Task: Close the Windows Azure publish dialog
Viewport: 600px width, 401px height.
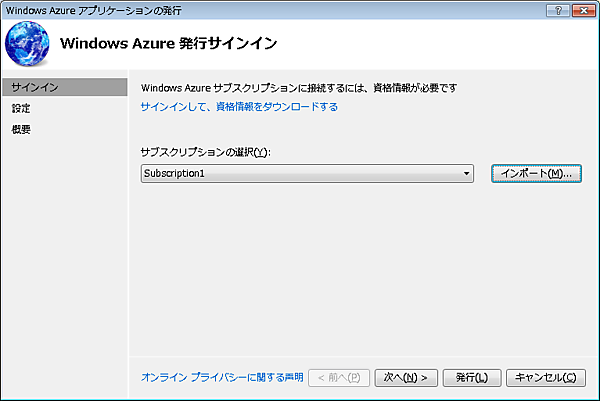Action: point(584,10)
